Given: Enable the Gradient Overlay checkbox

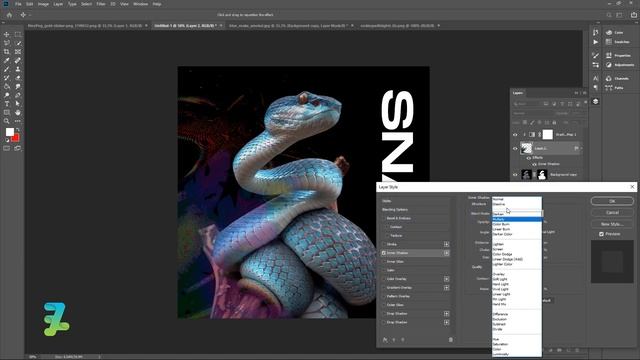Looking at the screenshot, I should point(384,287).
